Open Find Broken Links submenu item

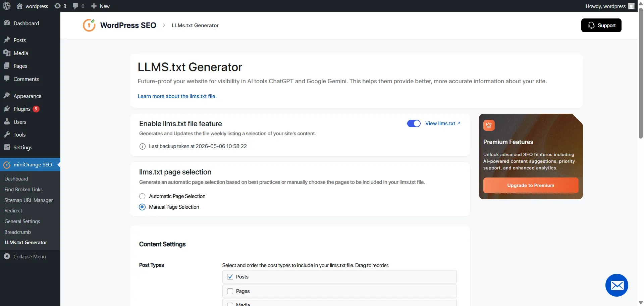(x=23, y=189)
